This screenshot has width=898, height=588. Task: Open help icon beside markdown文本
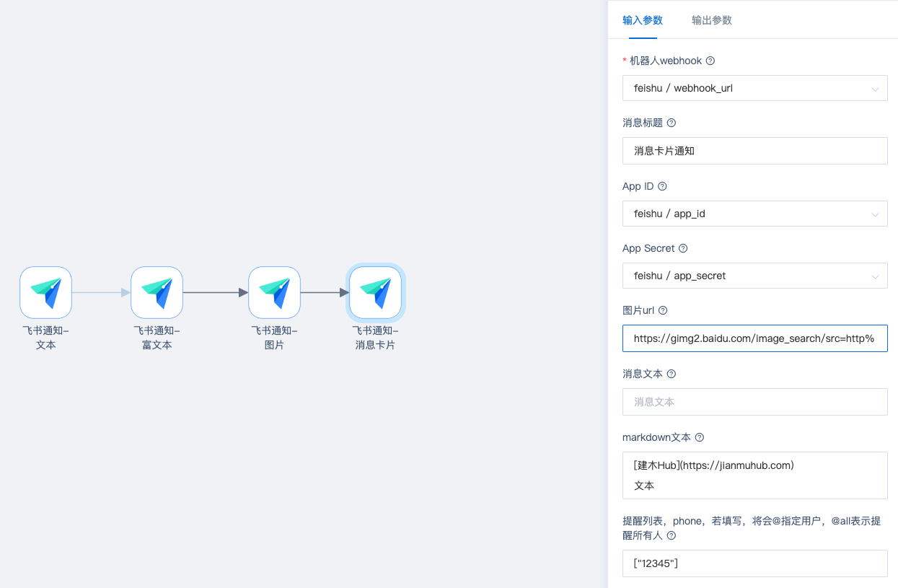click(699, 437)
